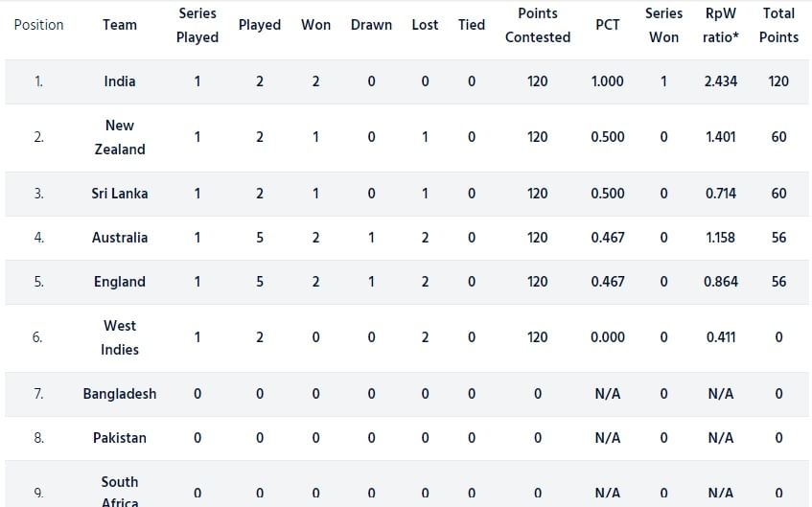
Task: Click the Team column header
Action: click(x=120, y=25)
